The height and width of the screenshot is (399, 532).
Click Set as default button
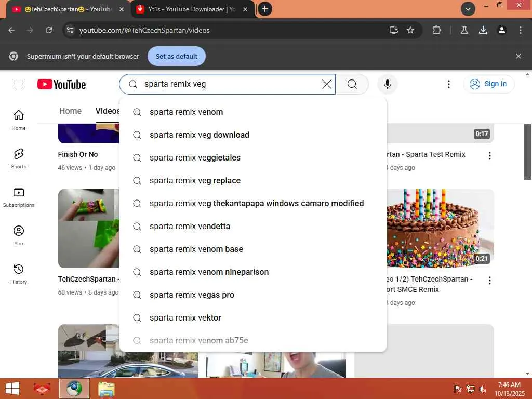pos(177,56)
